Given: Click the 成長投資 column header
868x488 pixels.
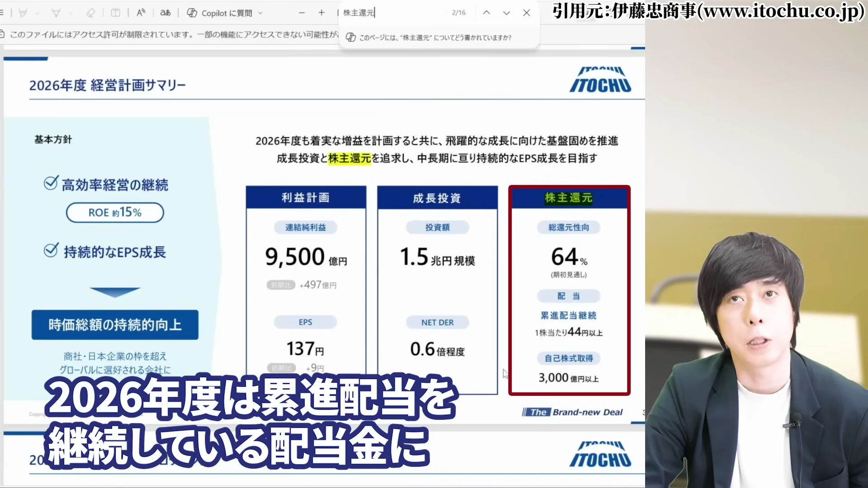Looking at the screenshot, I should point(437,198).
